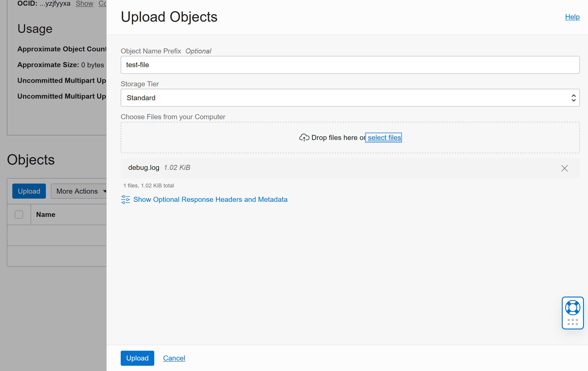Focus the Object Name Prefix input field
Screen dimensions: 588x371
(x=350, y=65)
